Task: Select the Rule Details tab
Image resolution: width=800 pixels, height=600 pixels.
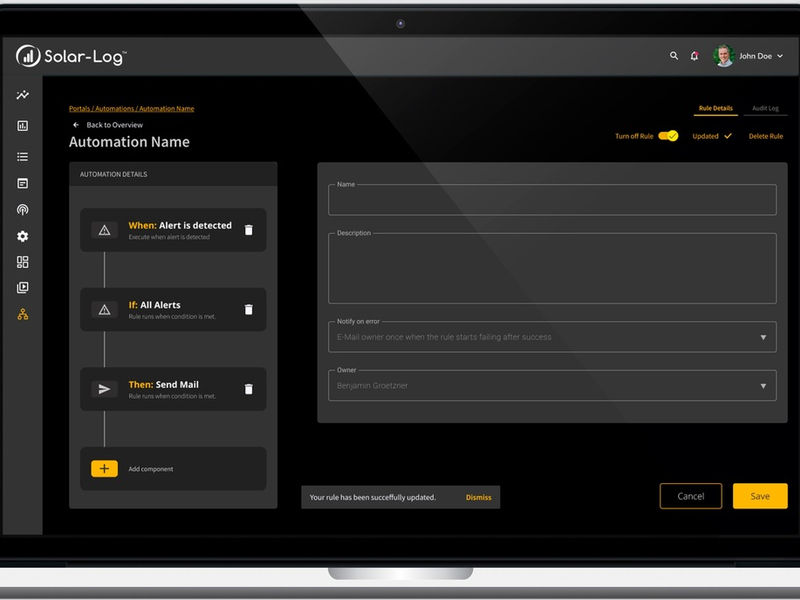Action: pyautogui.click(x=715, y=108)
